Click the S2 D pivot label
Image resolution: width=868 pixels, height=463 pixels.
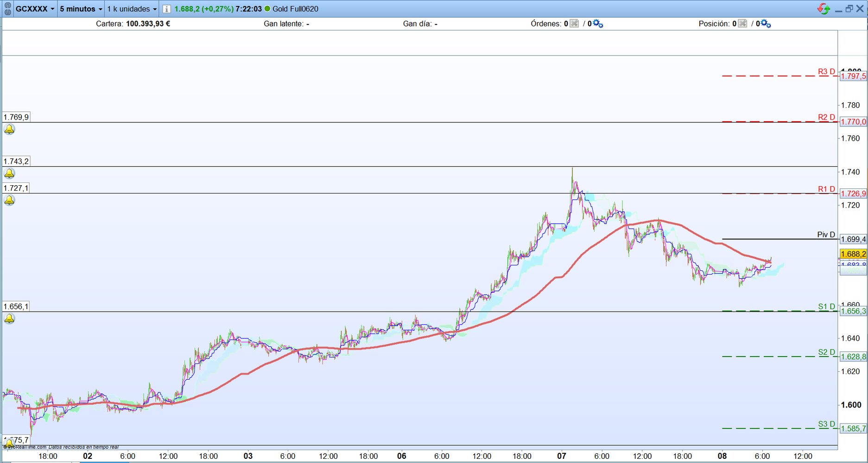point(826,352)
